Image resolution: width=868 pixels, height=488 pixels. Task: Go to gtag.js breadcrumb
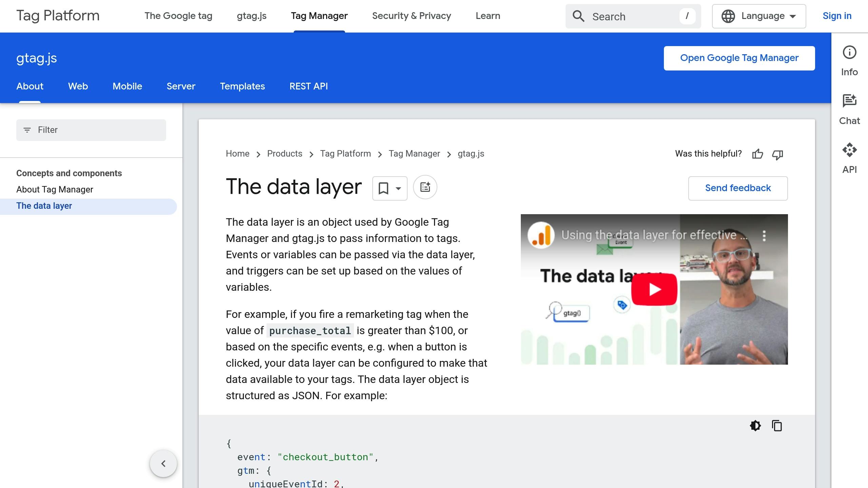click(471, 154)
